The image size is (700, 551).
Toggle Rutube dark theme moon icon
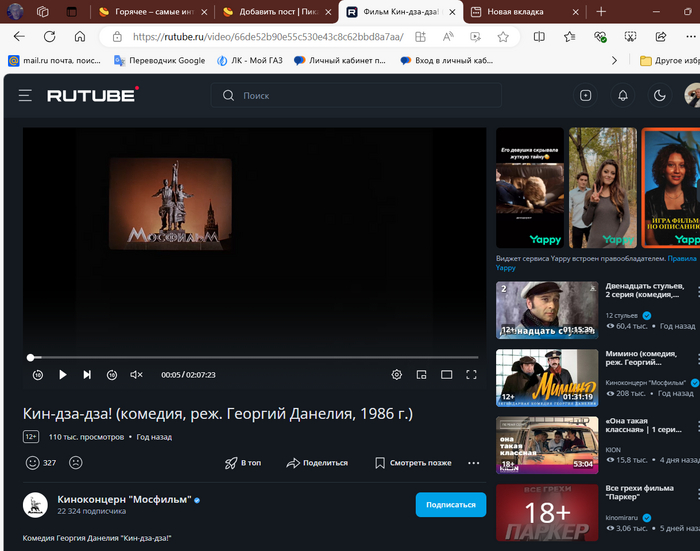click(659, 96)
